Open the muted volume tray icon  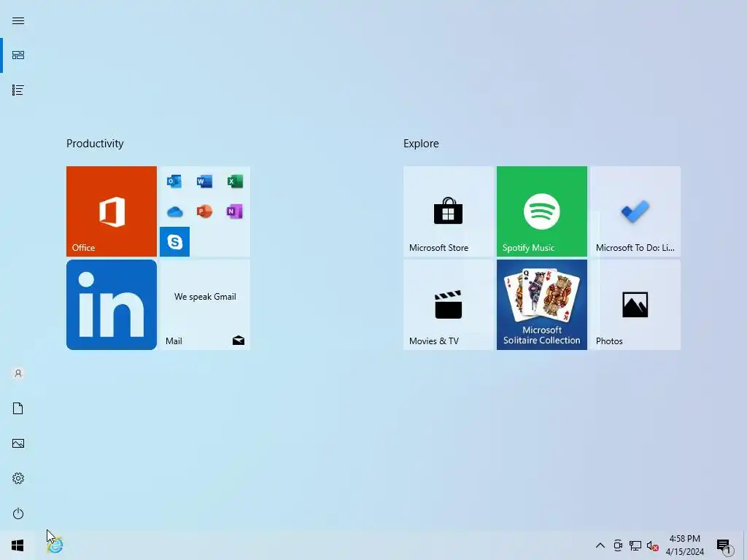click(x=653, y=545)
